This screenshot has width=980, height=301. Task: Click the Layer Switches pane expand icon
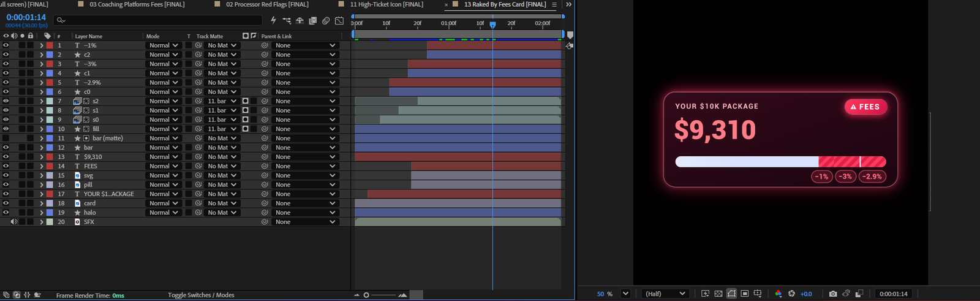tap(6, 295)
